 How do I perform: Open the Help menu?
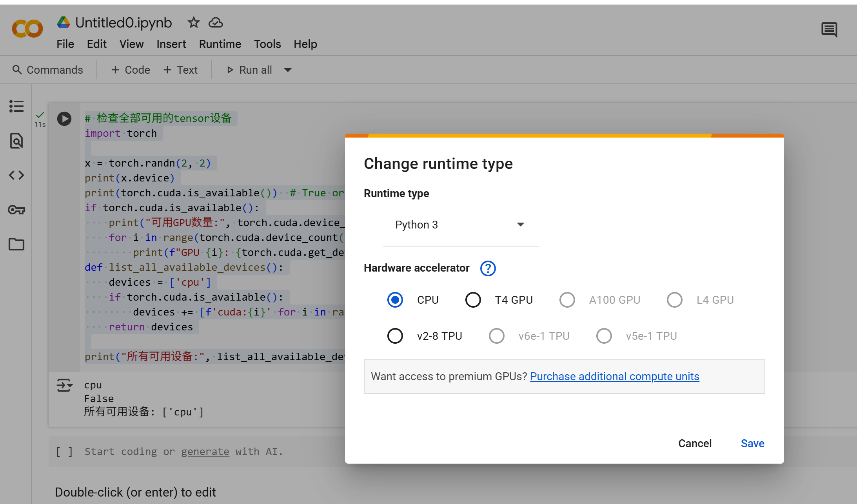(305, 44)
